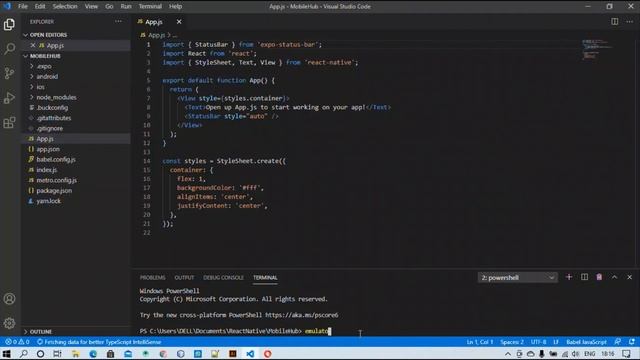Image resolution: width=640 pixels, height=360 pixels.
Task: Expand the node_modules folder
Action: pos(56,97)
